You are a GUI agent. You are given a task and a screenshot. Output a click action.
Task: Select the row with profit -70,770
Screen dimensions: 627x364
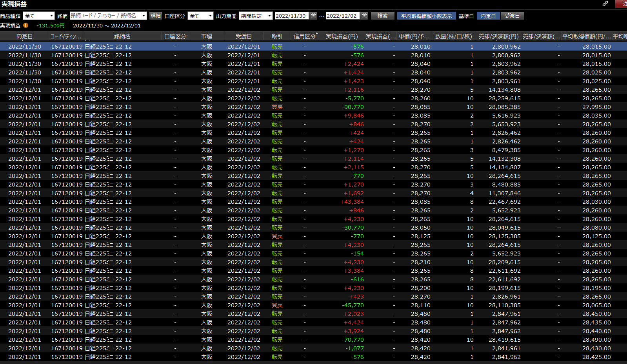[x=313, y=340]
